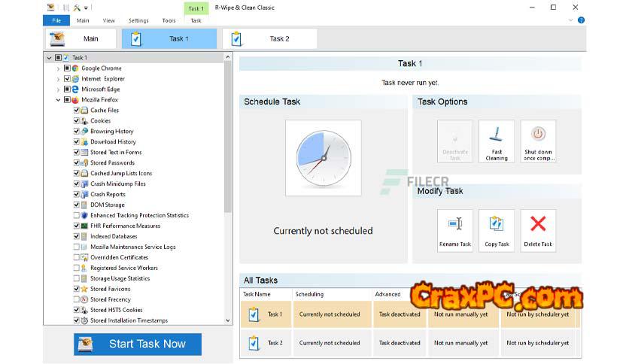Open the File menu
Screen dimensions: 629x364
coord(56,20)
